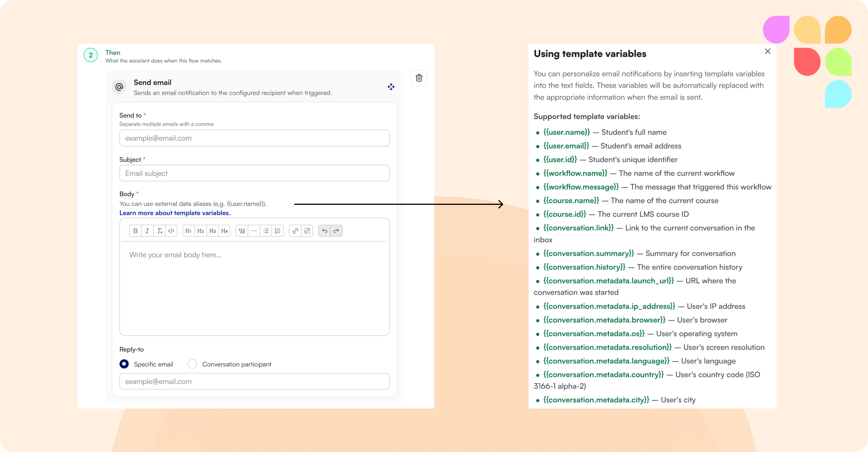Click the Email subject input field
Viewport: 868px width, 452px height.
pos(254,173)
